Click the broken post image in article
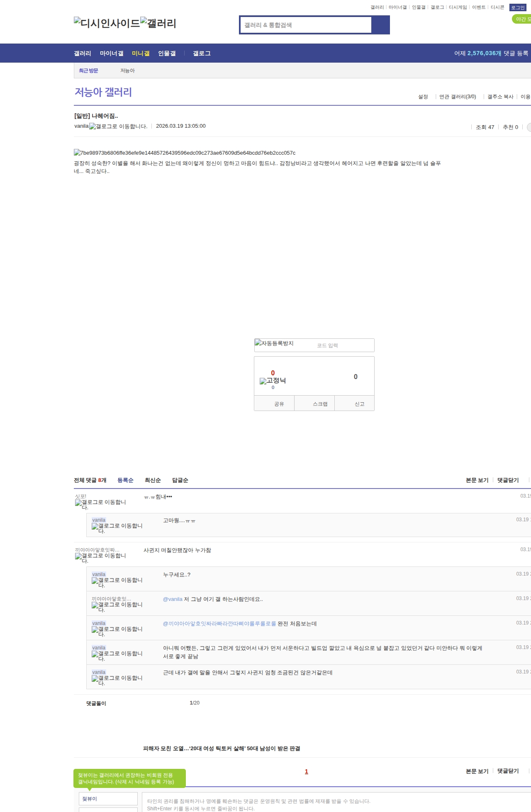Screen dimensions: 531x812 click(x=185, y=153)
